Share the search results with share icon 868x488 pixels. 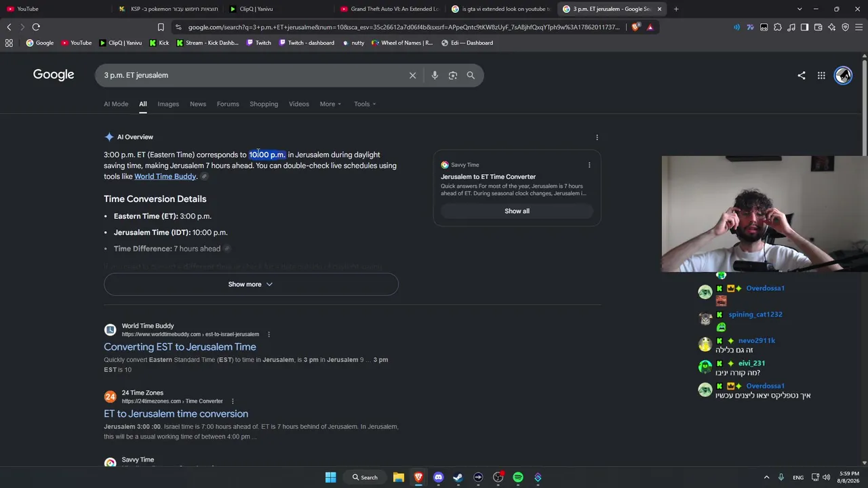[802, 75]
